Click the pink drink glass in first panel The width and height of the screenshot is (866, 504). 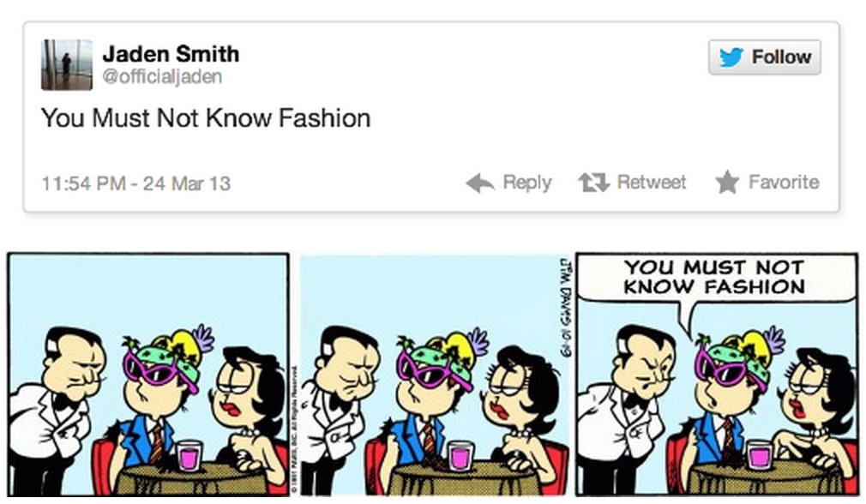pos(189,455)
